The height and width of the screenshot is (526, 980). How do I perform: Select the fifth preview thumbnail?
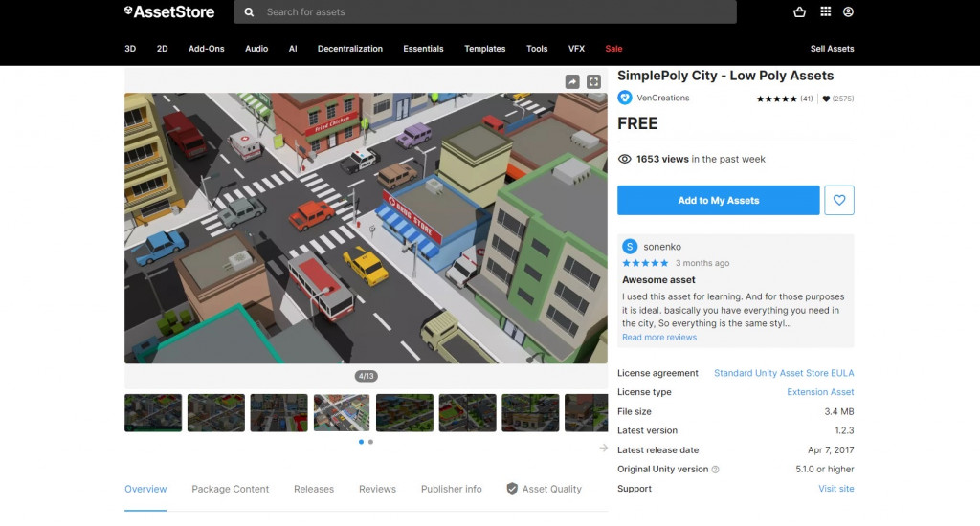pos(405,412)
